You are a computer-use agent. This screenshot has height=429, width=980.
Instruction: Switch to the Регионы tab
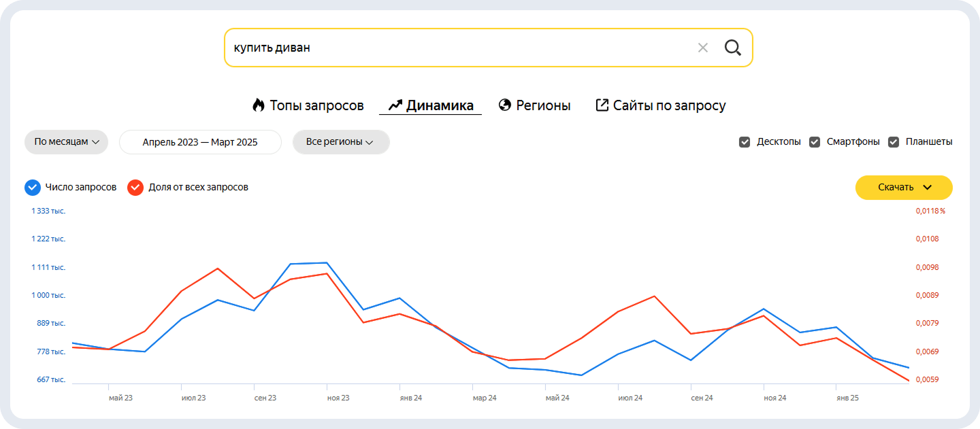tap(534, 105)
